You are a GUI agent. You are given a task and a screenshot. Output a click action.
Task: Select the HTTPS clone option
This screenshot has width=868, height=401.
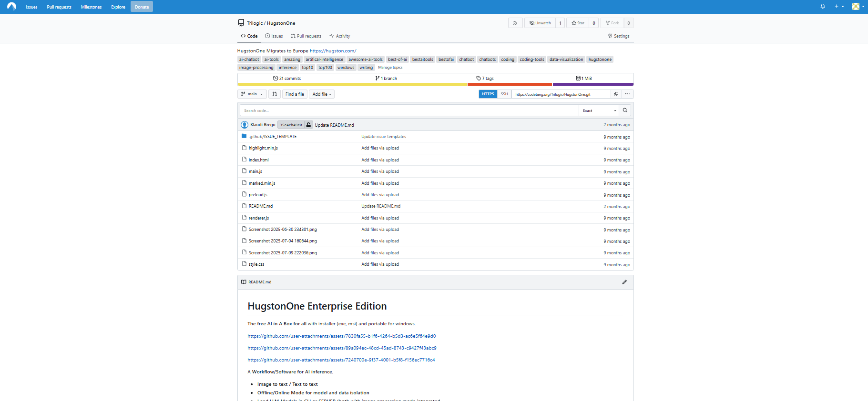pyautogui.click(x=488, y=94)
